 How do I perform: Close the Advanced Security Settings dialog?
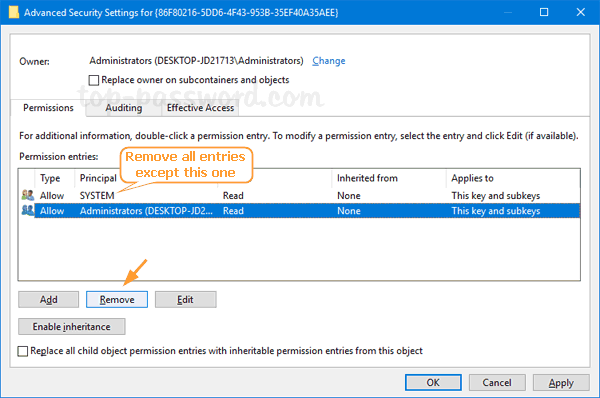[580, 12]
